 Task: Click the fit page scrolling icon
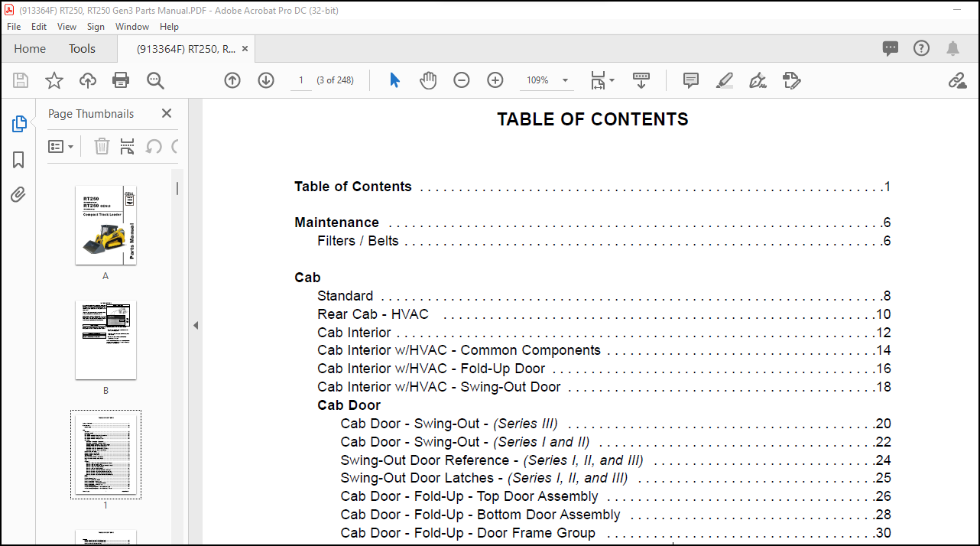click(598, 80)
